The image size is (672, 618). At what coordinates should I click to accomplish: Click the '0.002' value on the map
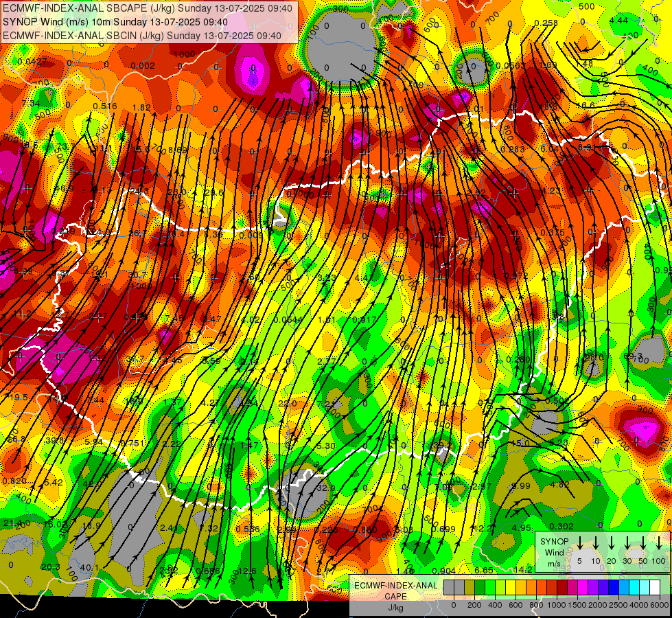pos(143,65)
